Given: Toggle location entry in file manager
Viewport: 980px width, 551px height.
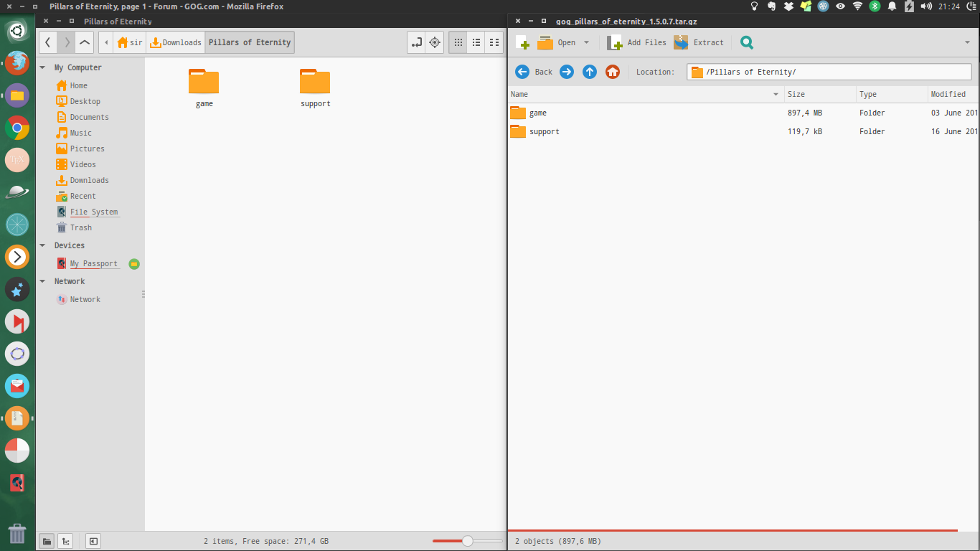Looking at the screenshot, I should (416, 42).
